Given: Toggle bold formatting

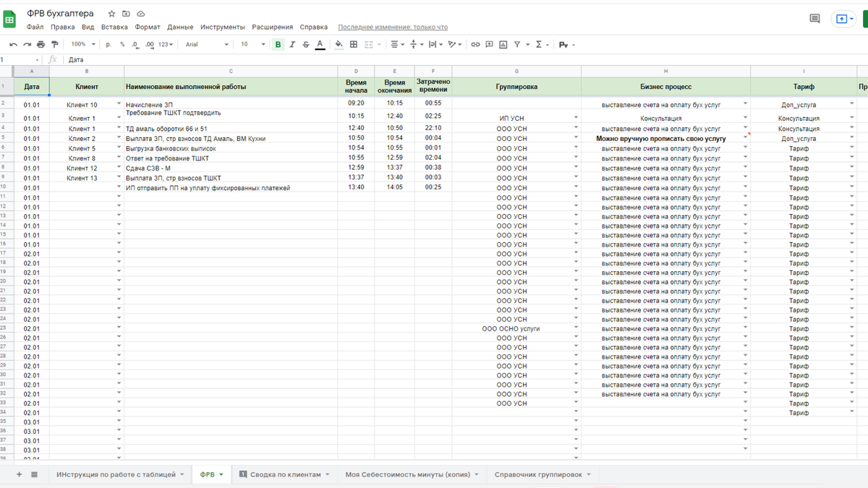Looking at the screenshot, I should pyautogui.click(x=278, y=45).
